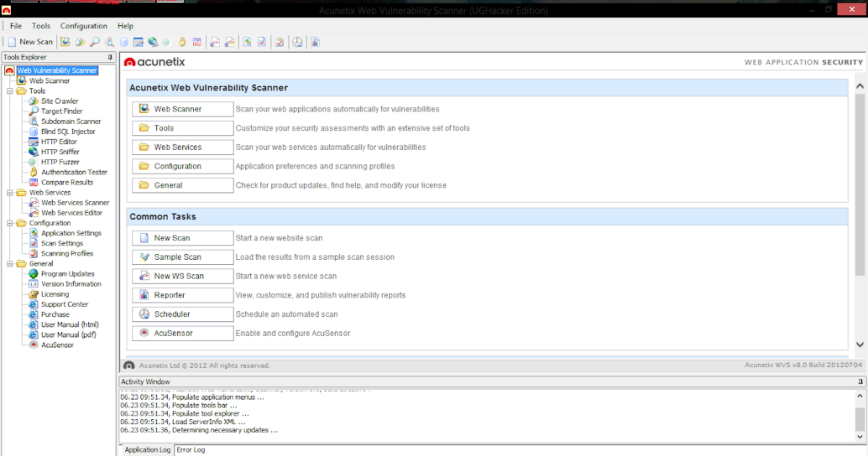Click the New Scan button under Common Tasks

[x=182, y=238]
